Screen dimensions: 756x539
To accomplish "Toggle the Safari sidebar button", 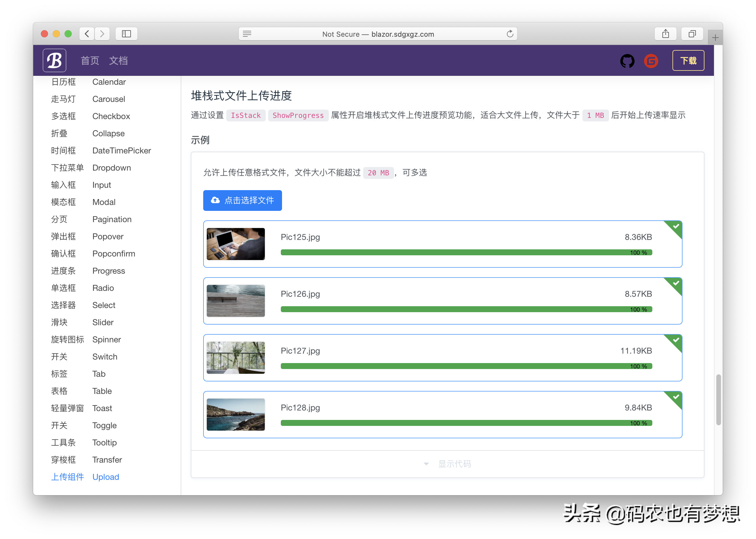I will coord(126,34).
